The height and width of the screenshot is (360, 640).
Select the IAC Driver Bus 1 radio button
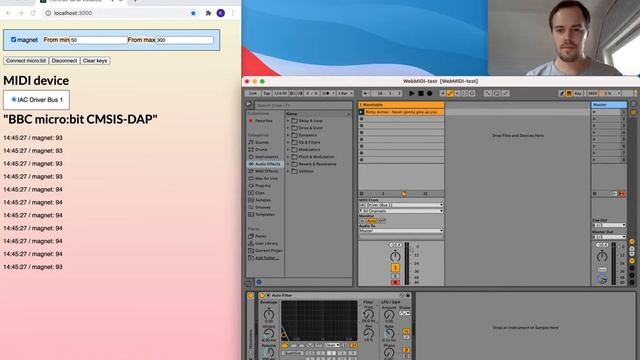tap(14, 100)
